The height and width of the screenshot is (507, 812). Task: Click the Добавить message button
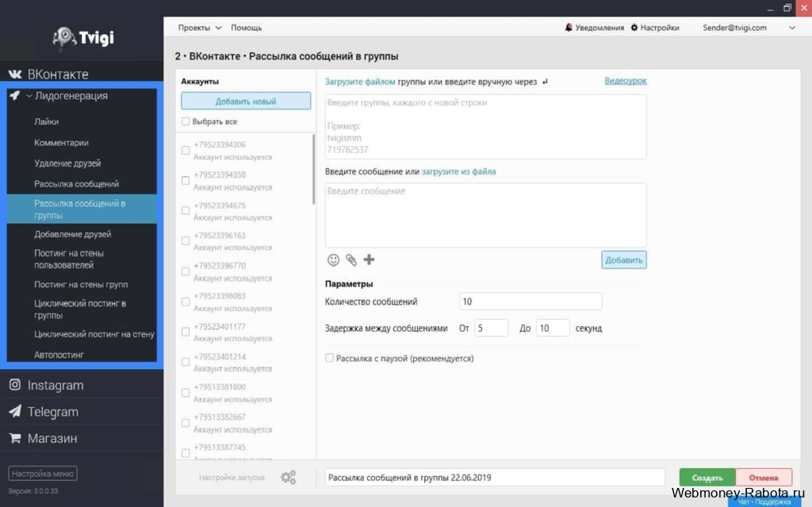pos(623,259)
